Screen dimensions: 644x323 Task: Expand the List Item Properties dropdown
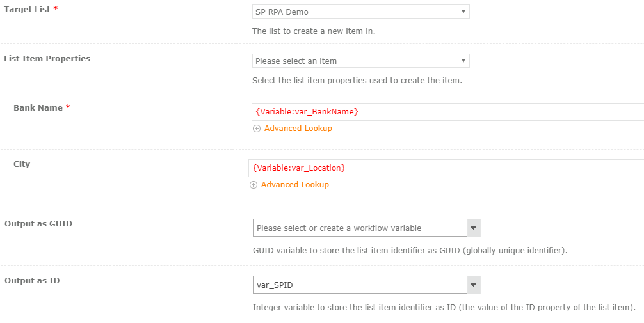coord(360,61)
